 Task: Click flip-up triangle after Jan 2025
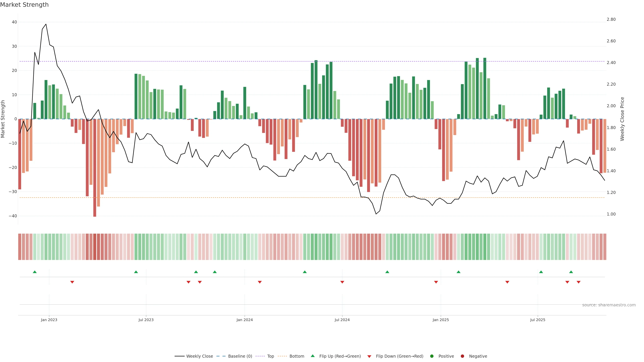pyautogui.click(x=459, y=272)
